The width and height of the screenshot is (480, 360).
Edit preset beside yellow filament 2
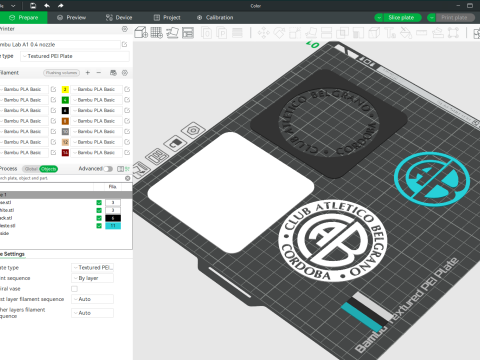[127, 89]
